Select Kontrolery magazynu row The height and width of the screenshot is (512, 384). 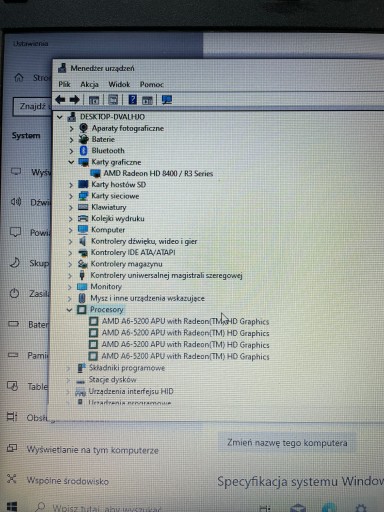click(x=127, y=264)
